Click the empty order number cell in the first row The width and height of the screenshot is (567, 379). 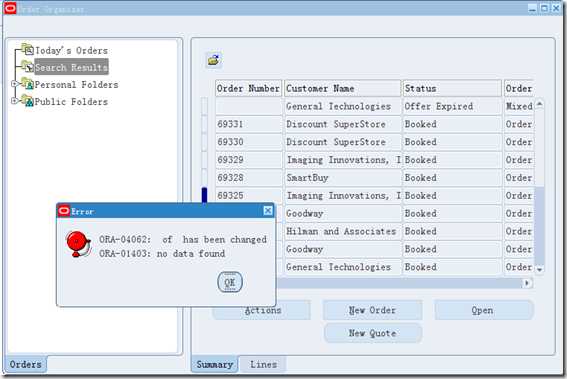point(249,106)
